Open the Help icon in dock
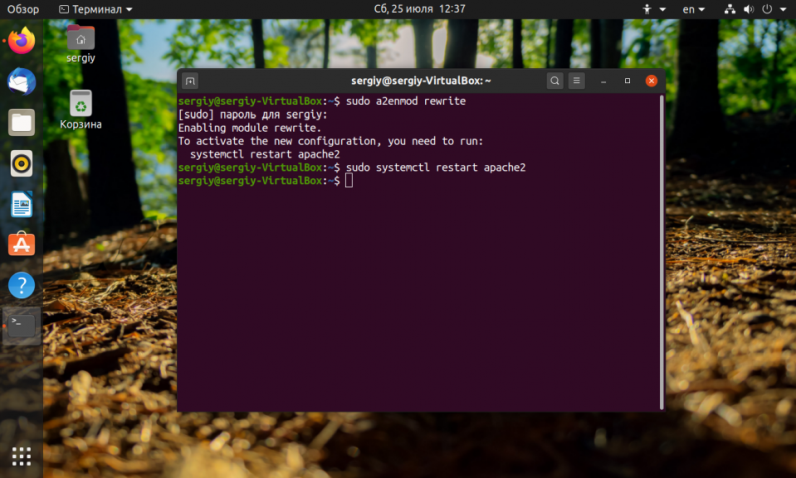Screen dimensions: 796x478 pos(21,285)
